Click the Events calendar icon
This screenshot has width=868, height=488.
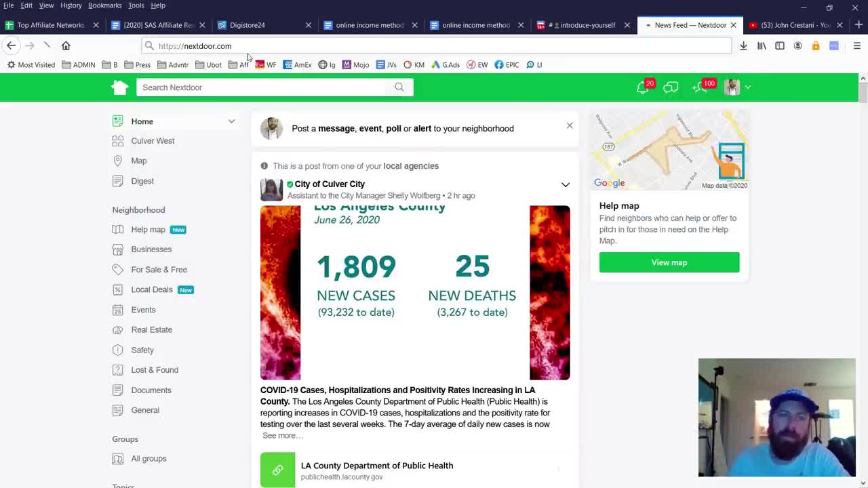click(x=118, y=310)
